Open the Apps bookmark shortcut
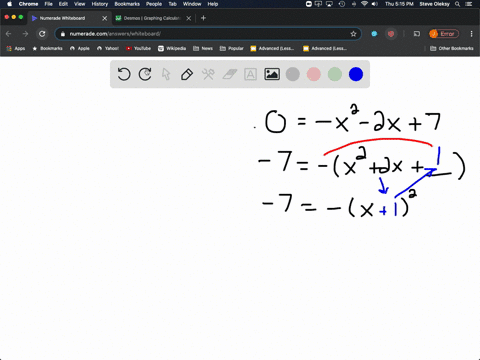 (16, 48)
